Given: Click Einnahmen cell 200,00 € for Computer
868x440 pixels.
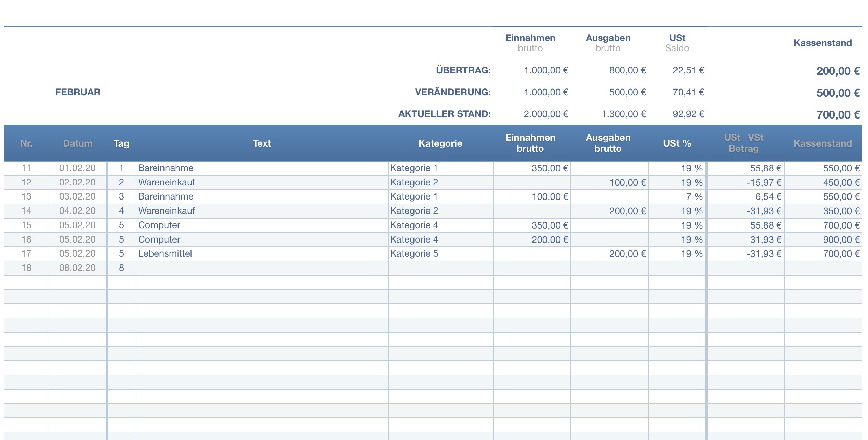Looking at the screenshot, I should pyautogui.click(x=532, y=239).
